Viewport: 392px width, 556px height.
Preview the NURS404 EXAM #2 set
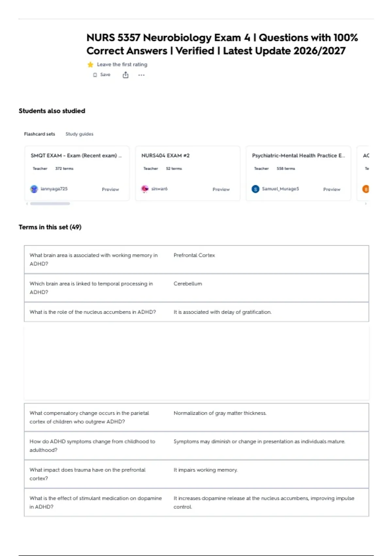pyautogui.click(x=221, y=189)
